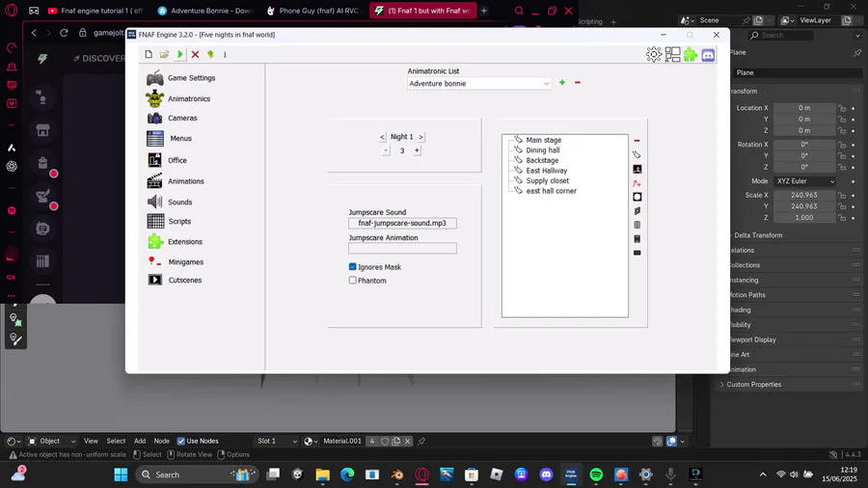This screenshot has width=868, height=488.
Task: Click the empty Jumpscare Animation field
Action: click(x=402, y=249)
